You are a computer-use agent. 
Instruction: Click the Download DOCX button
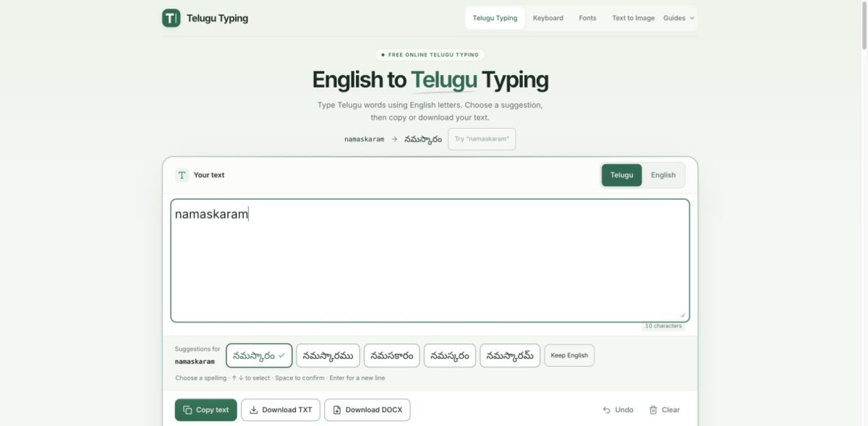click(367, 409)
